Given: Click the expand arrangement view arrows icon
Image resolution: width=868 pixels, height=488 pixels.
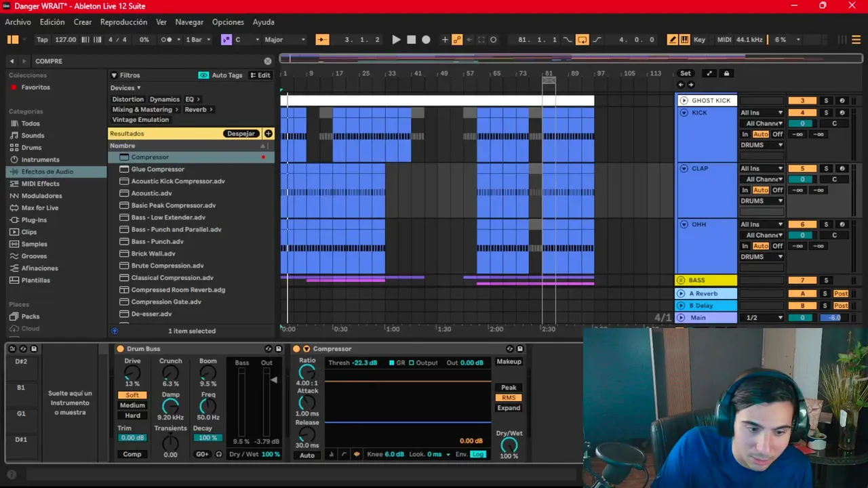Looking at the screenshot, I should (709, 73).
